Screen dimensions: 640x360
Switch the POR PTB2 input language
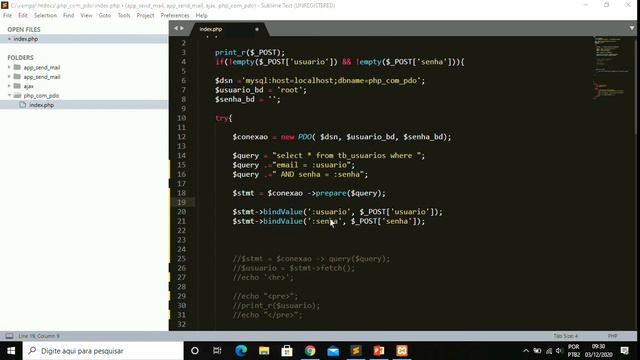click(573, 351)
